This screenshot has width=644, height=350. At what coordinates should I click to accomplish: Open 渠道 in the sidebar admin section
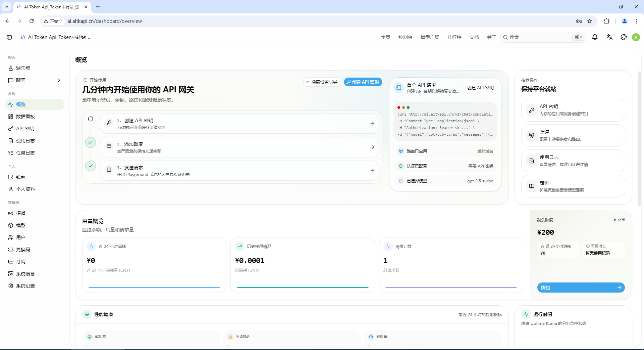[35, 213]
